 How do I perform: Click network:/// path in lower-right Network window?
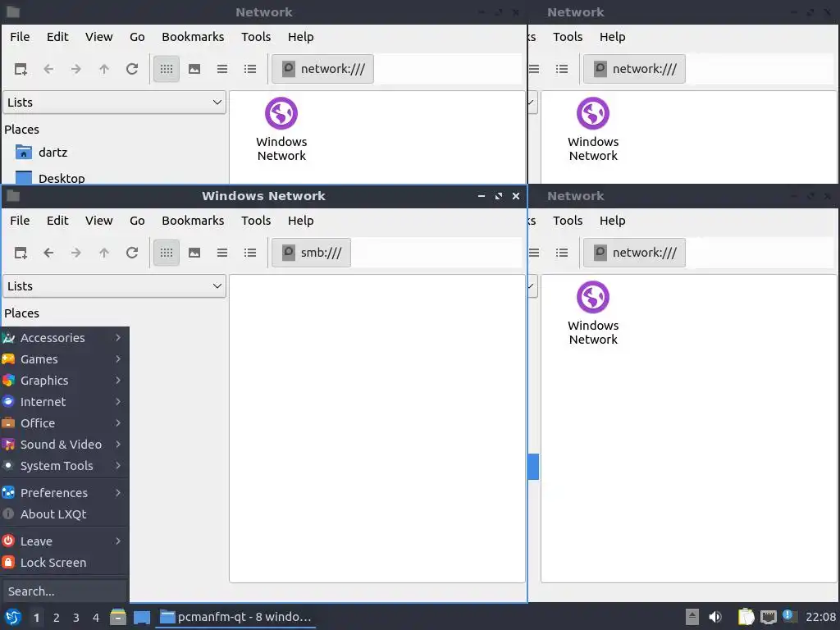634,253
